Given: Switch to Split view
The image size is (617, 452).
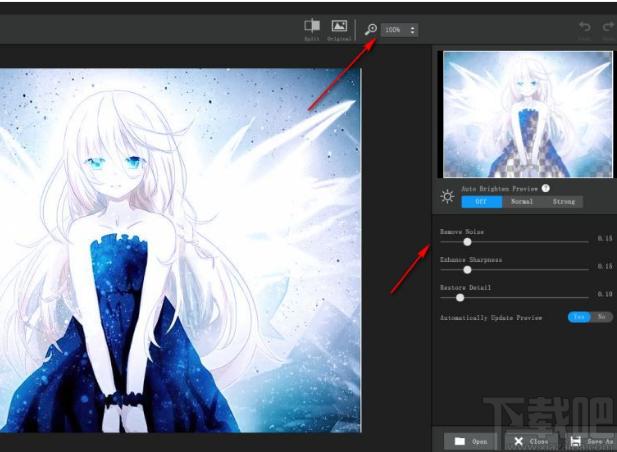Looking at the screenshot, I should (x=312, y=30).
